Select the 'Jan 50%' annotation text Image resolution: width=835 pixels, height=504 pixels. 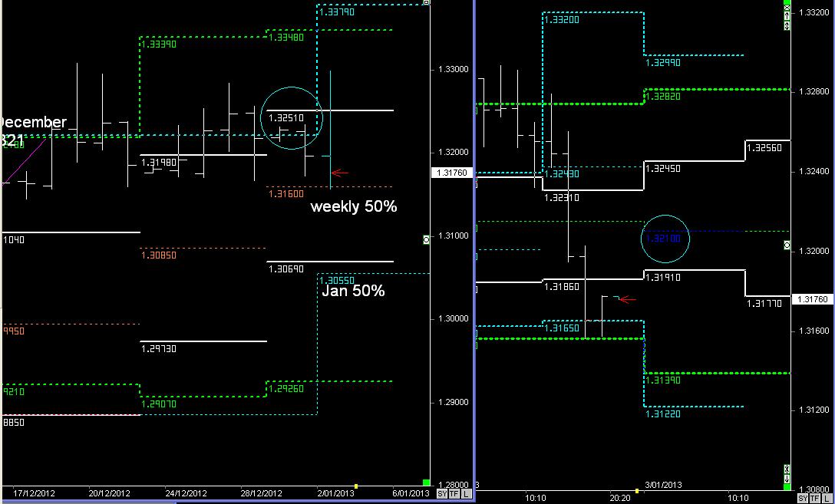tap(353, 291)
